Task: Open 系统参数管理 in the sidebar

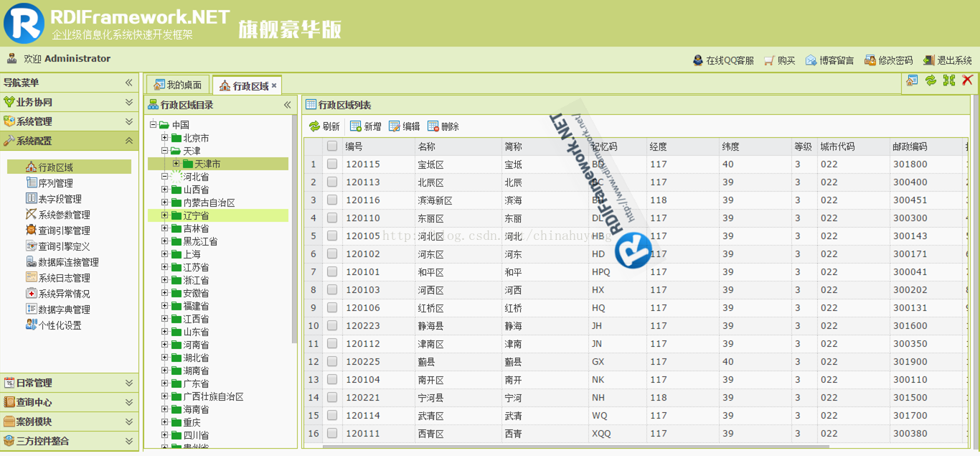Action: 58,215
